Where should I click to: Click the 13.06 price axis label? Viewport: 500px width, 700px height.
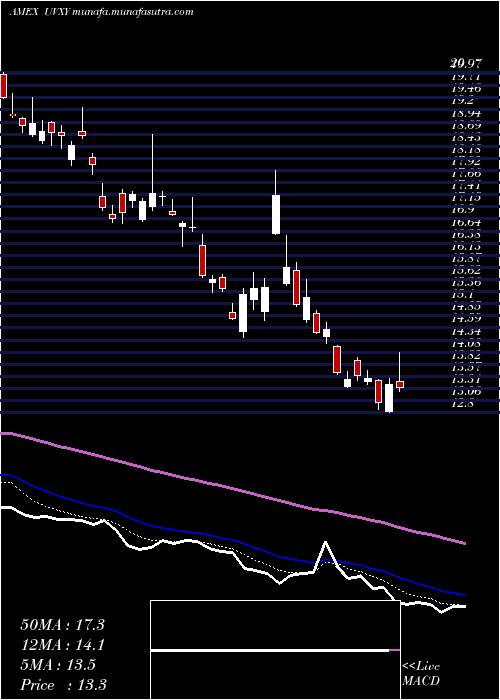466,392
